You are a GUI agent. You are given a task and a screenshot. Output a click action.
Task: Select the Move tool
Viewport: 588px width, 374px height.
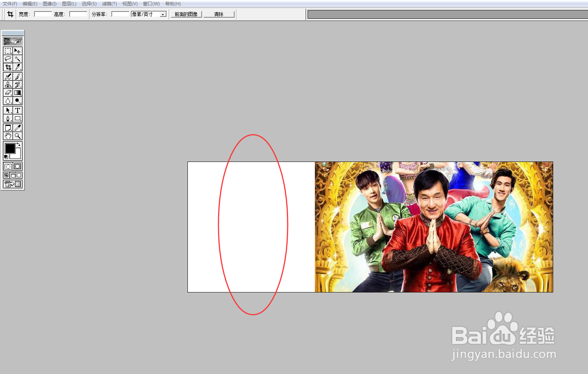[18, 51]
